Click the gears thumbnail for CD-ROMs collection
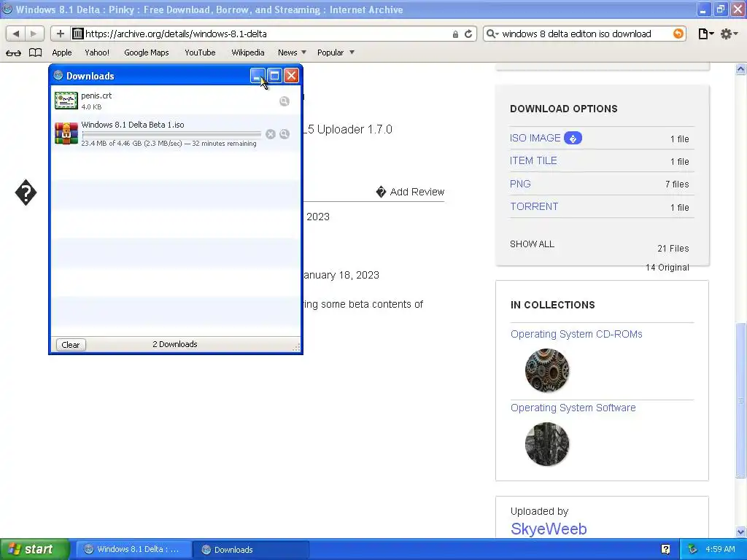The width and height of the screenshot is (747, 560). (x=547, y=370)
